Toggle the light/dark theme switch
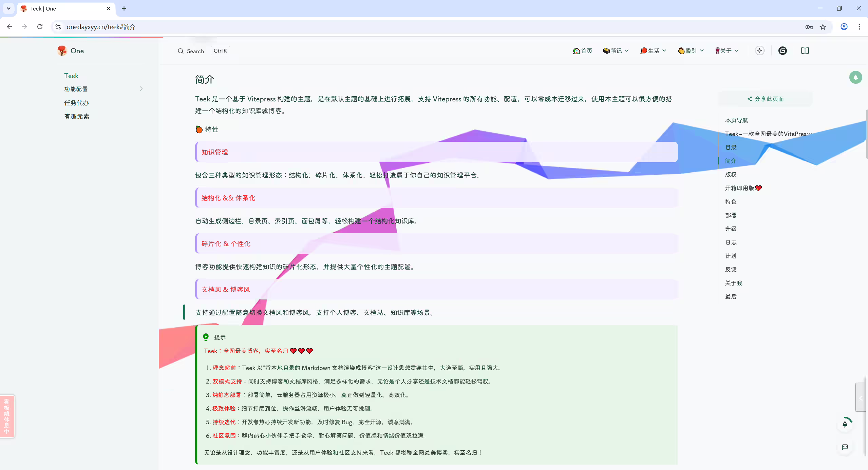 coord(759,51)
